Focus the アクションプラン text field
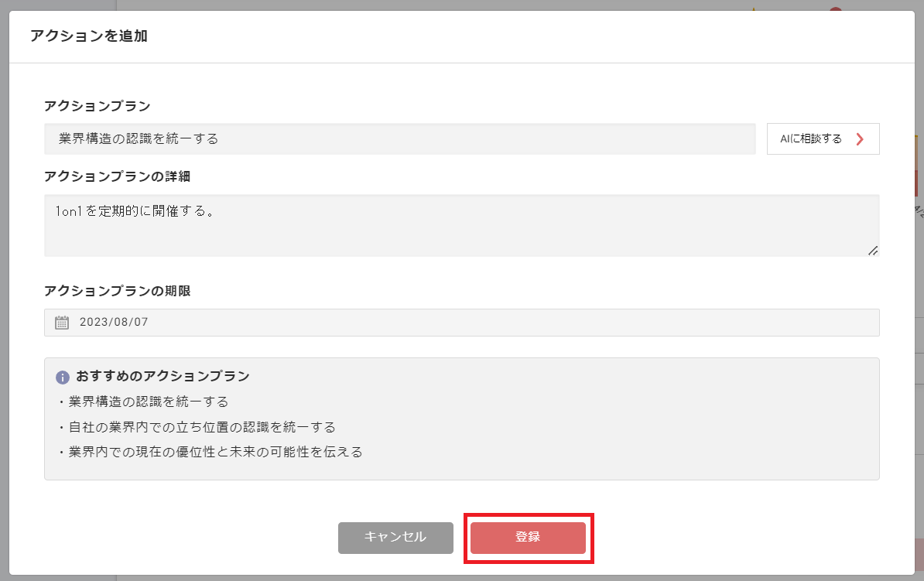The height and width of the screenshot is (581, 924). [399, 139]
